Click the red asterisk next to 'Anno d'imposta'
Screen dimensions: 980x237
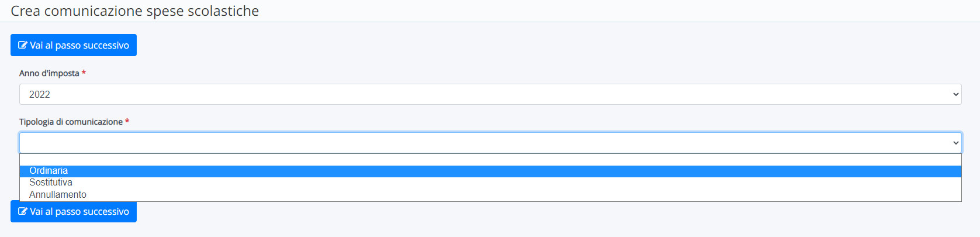tap(84, 73)
